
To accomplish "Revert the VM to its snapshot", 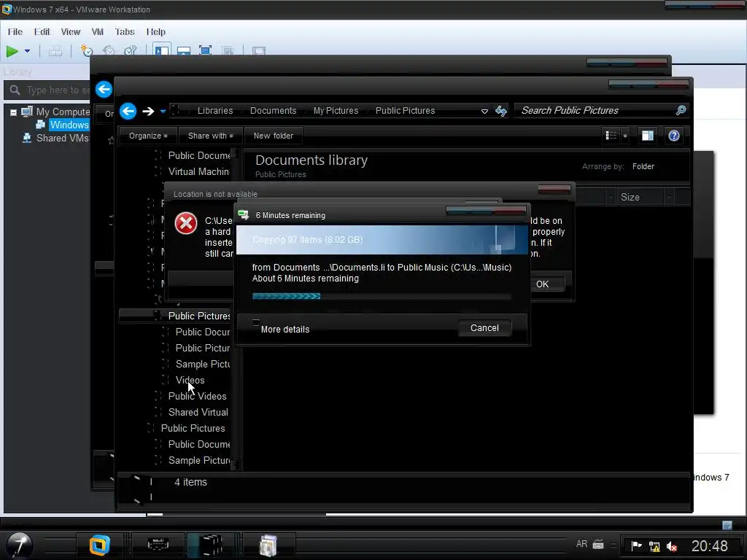I will click(109, 50).
